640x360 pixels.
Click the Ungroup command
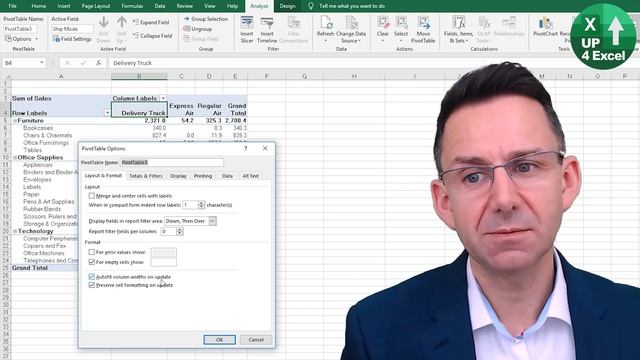[198, 29]
